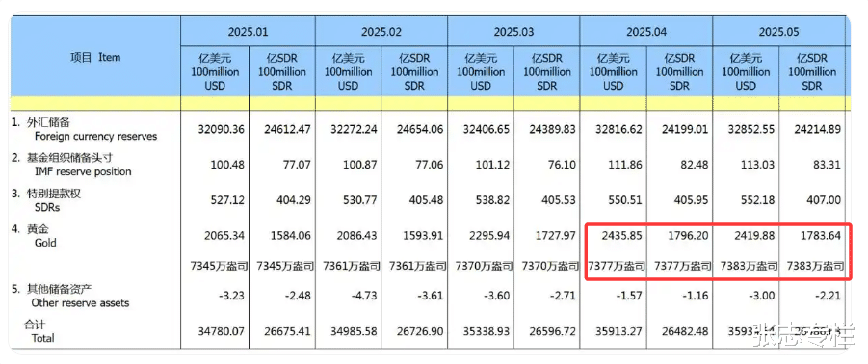Click the -4.73 other reserve assets cell

pyautogui.click(x=364, y=296)
